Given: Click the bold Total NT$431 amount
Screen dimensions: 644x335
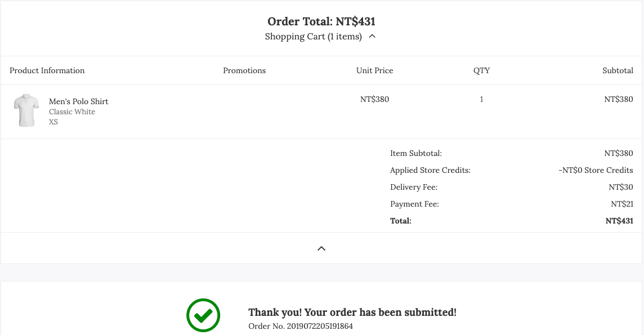Looking at the screenshot, I should [619, 221].
